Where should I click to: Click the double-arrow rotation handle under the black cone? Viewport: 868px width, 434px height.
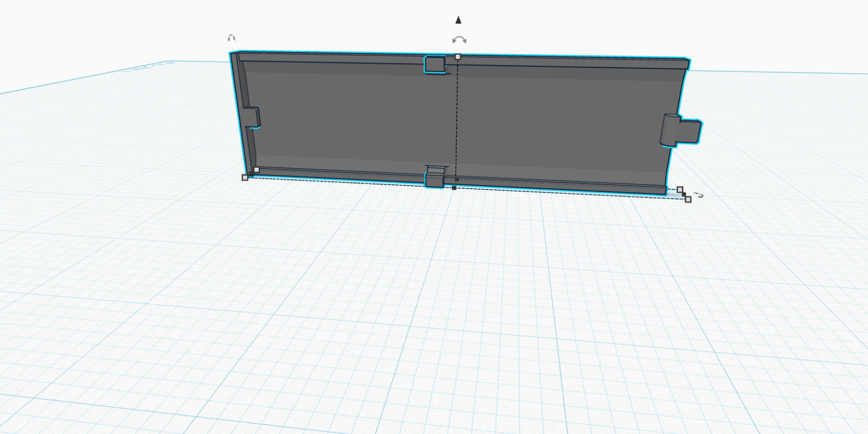[x=459, y=40]
